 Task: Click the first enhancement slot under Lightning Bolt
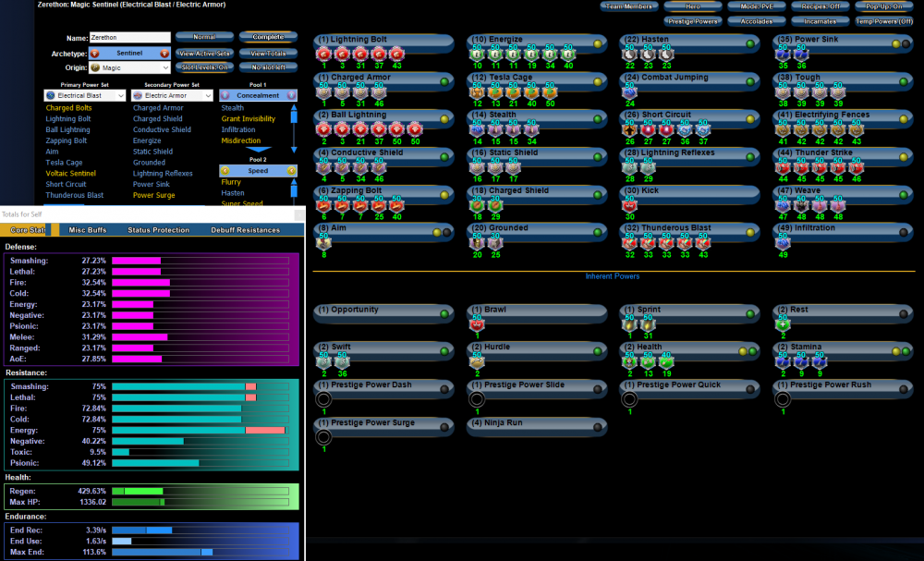coord(323,55)
